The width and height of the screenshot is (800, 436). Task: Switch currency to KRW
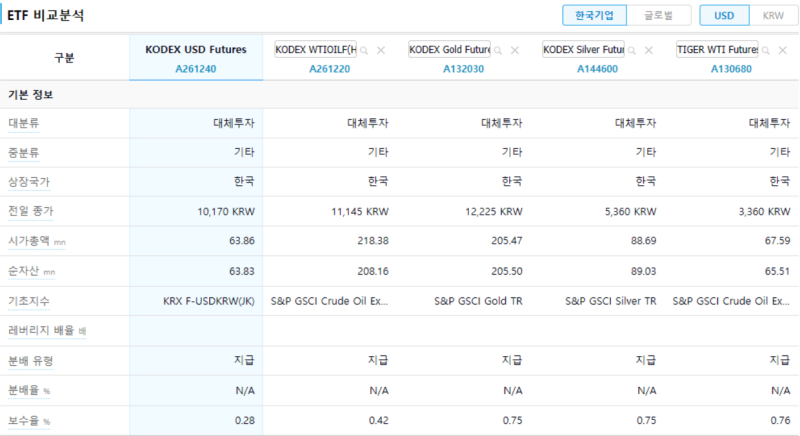point(773,15)
